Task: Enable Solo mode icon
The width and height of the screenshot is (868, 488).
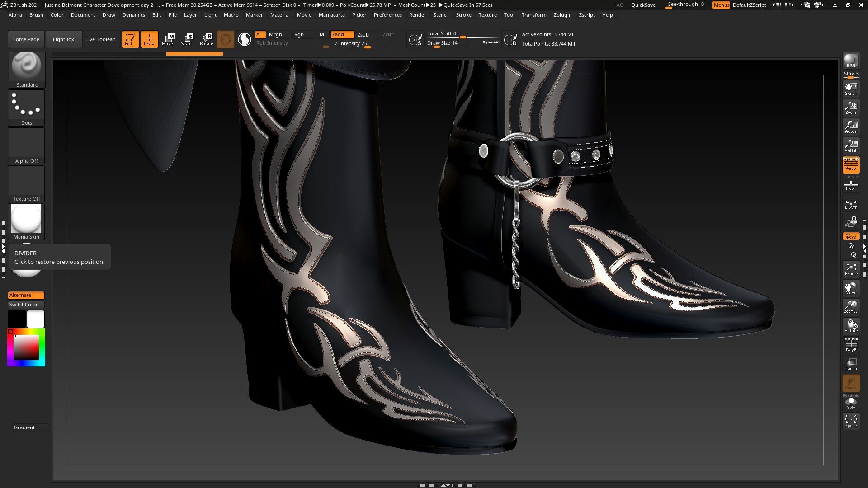Action: (851, 402)
